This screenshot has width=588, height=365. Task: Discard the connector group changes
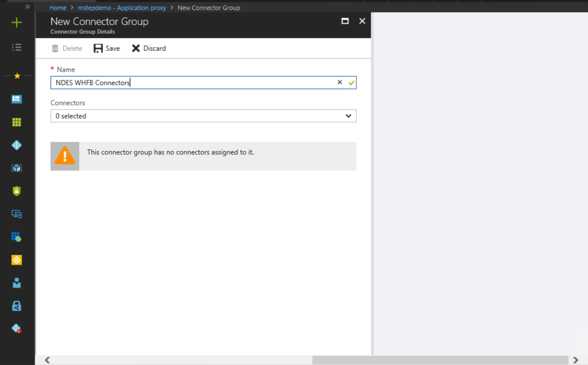[x=149, y=48]
